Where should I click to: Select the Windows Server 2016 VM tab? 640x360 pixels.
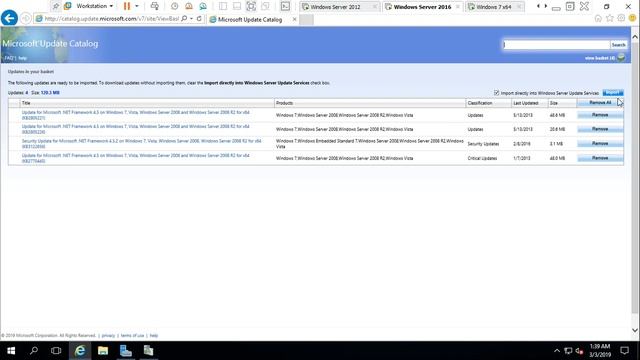(422, 7)
